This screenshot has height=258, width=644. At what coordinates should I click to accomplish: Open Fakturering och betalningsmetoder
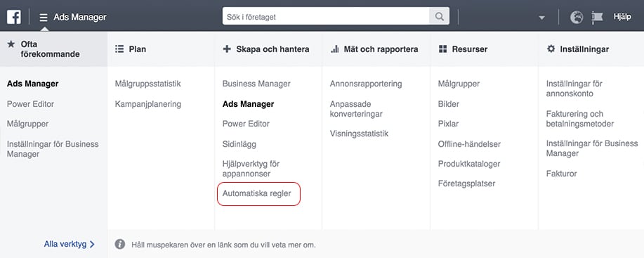(580, 119)
